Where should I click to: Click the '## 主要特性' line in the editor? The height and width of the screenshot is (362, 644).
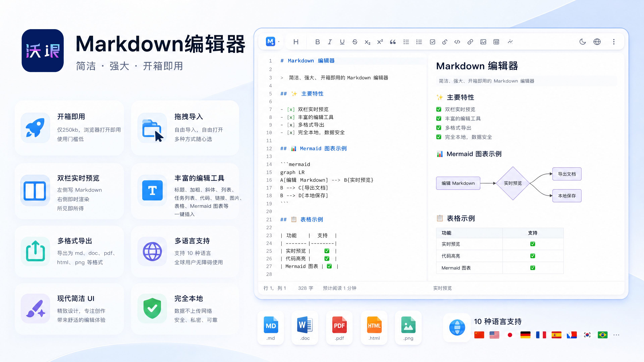[x=302, y=94]
